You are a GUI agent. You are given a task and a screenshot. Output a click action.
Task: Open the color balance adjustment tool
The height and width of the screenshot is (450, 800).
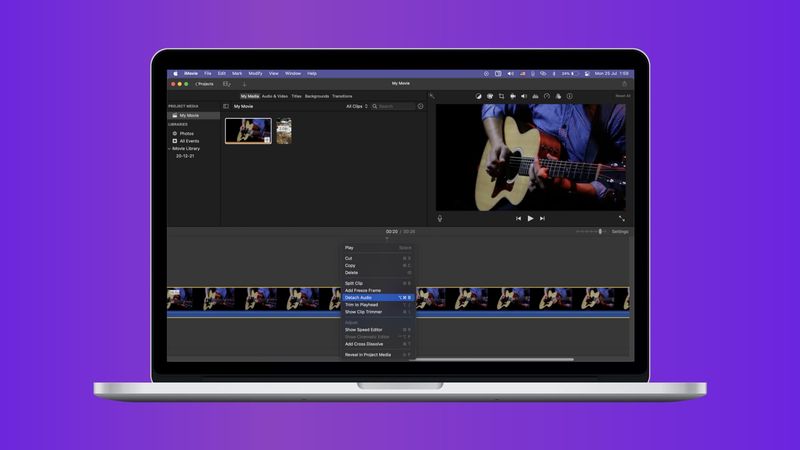point(478,96)
